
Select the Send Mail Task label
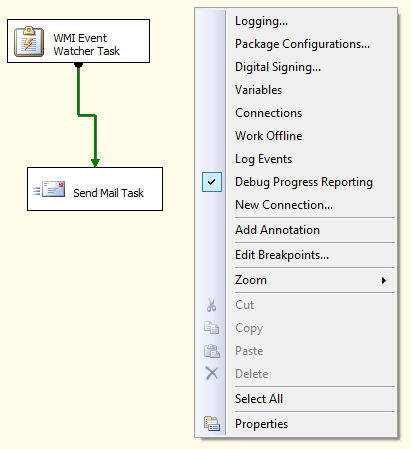108,193
